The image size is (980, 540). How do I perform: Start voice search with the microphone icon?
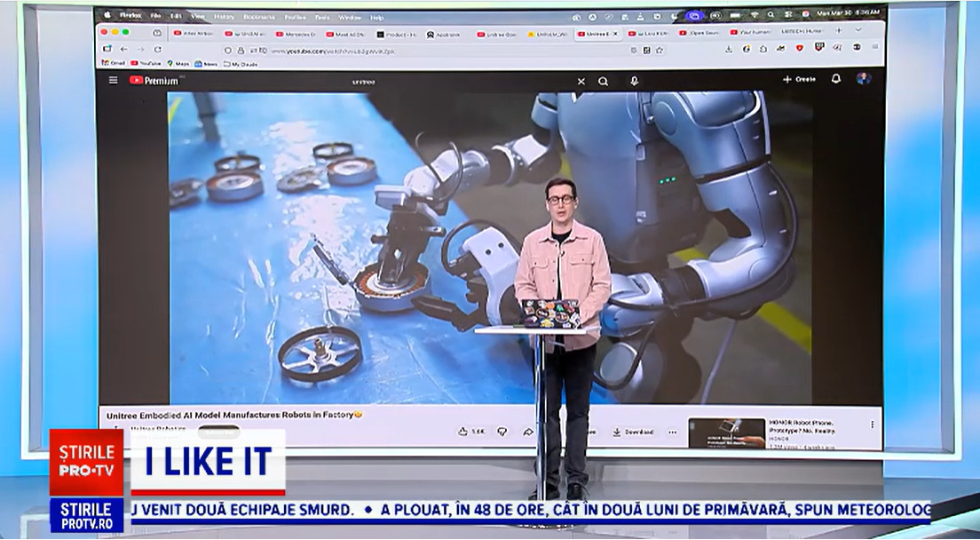pos(634,81)
